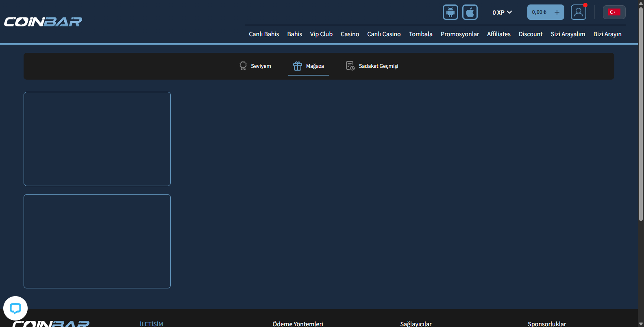644x327 pixels.
Task: Click the Seviyem badge icon
Action: click(243, 66)
